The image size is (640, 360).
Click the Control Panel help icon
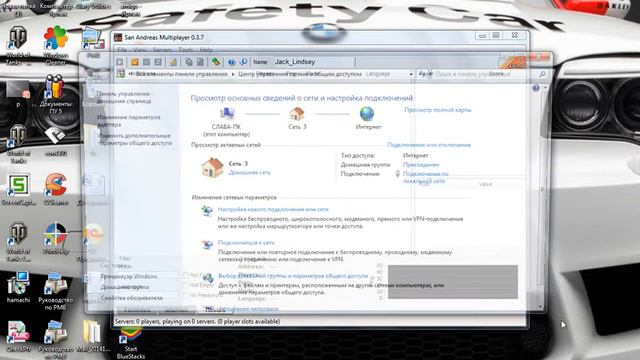[x=536, y=88]
